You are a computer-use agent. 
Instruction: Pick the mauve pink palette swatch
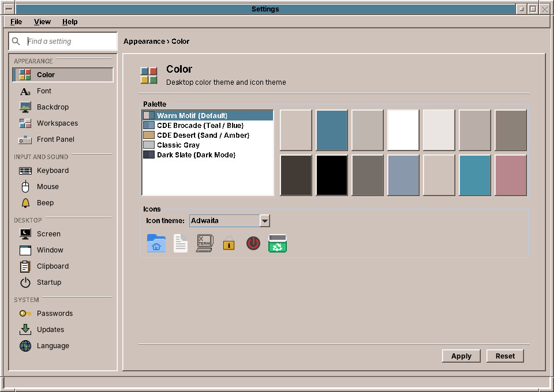pos(511,175)
